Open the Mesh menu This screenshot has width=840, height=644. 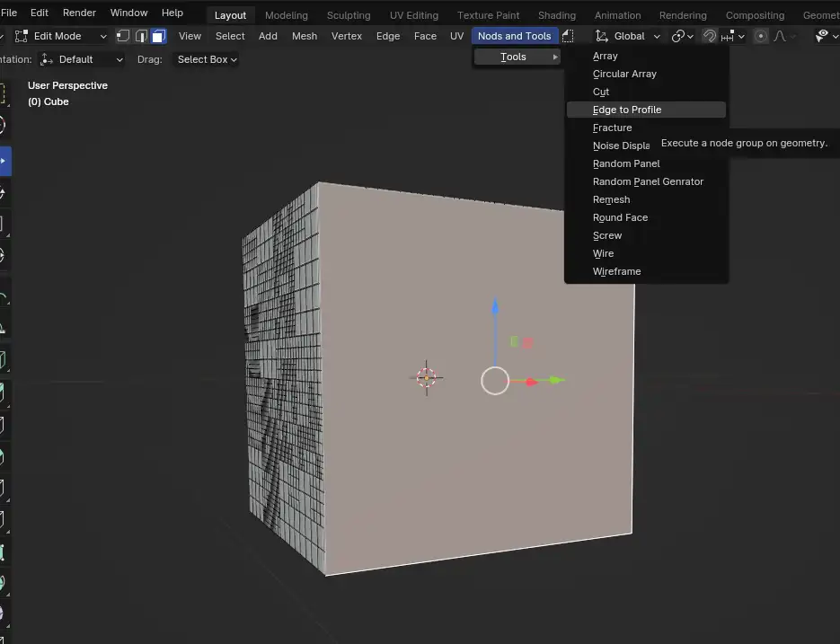pyautogui.click(x=305, y=36)
